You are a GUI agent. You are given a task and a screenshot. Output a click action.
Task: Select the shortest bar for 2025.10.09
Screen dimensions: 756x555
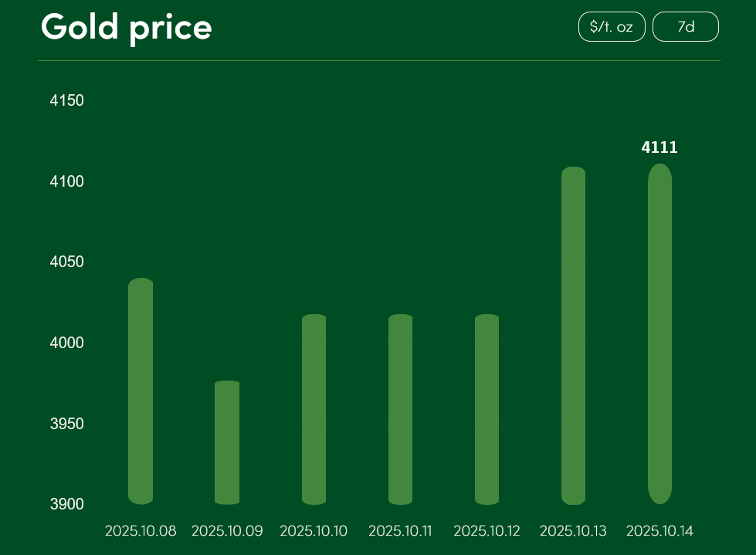(x=227, y=442)
